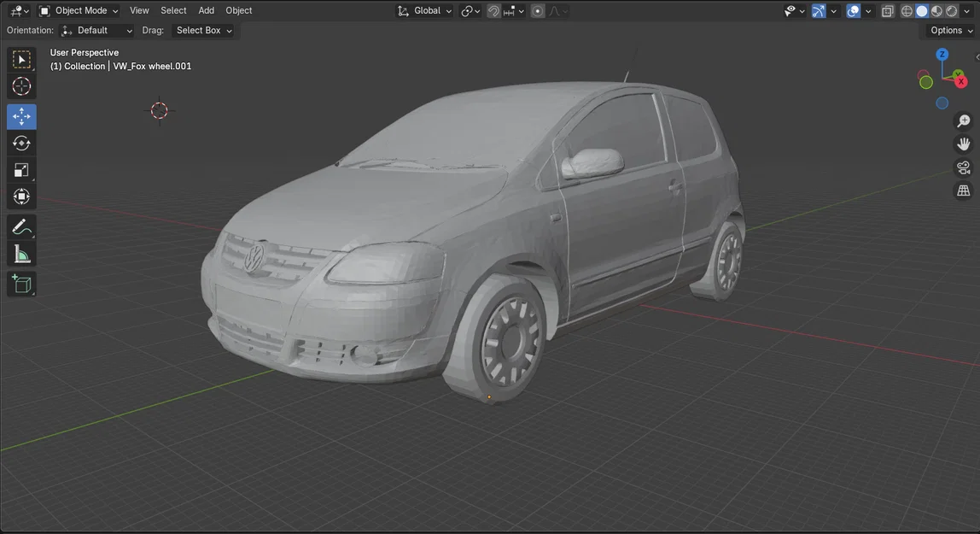Select the Add Cube tool
The width and height of the screenshot is (980, 534).
tap(20, 284)
